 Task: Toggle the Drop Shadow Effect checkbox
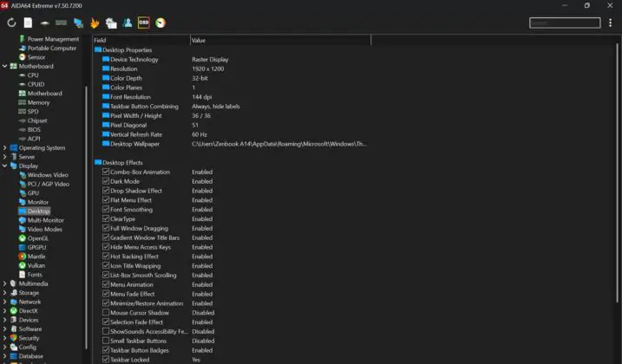pyautogui.click(x=106, y=191)
